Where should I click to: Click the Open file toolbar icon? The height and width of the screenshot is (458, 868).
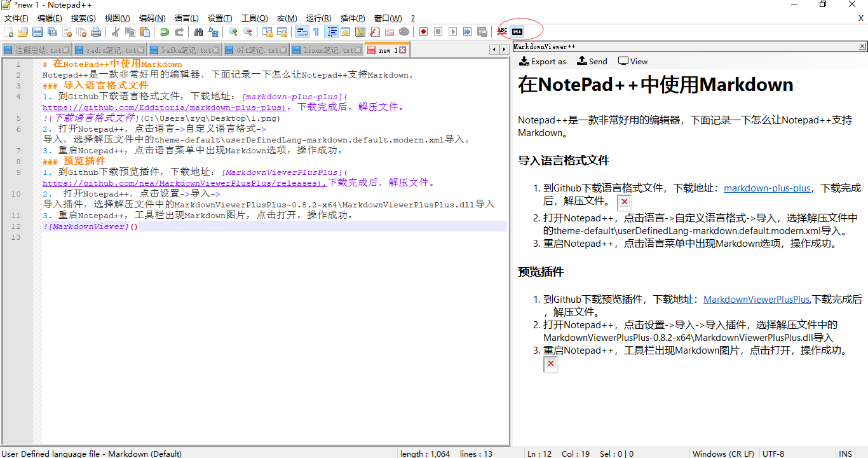(x=23, y=31)
